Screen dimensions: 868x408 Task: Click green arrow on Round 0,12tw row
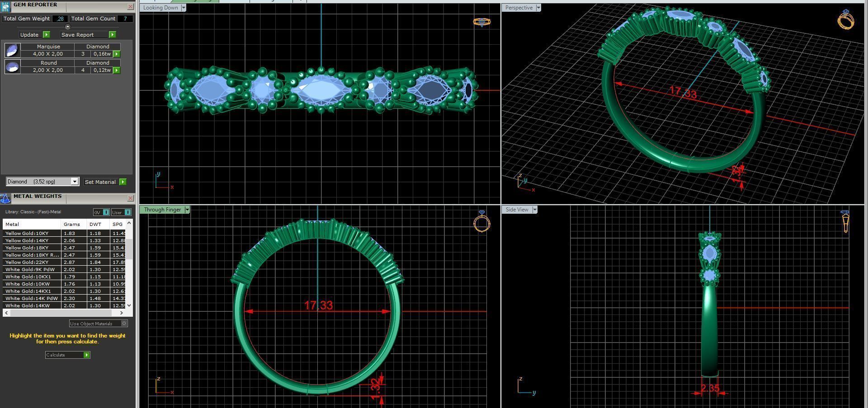[x=117, y=70]
